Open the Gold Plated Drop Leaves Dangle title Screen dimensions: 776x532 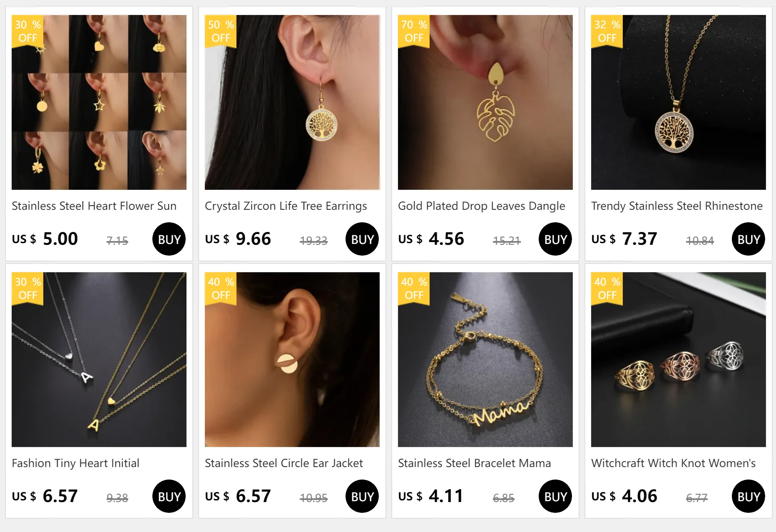[x=482, y=206]
